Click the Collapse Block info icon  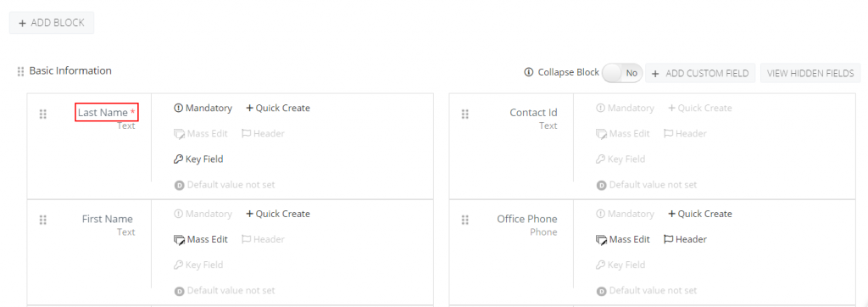[x=529, y=73]
